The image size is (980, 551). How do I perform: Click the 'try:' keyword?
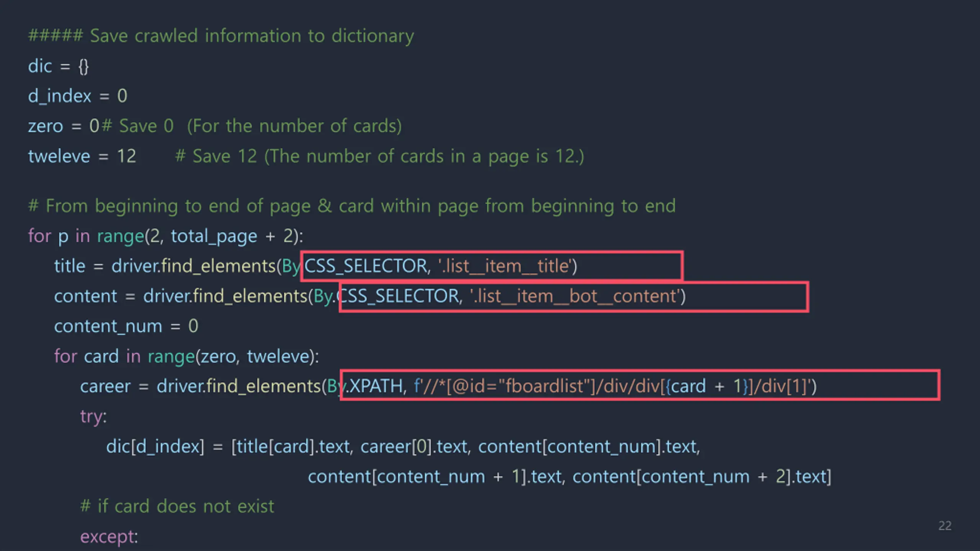[x=93, y=417]
